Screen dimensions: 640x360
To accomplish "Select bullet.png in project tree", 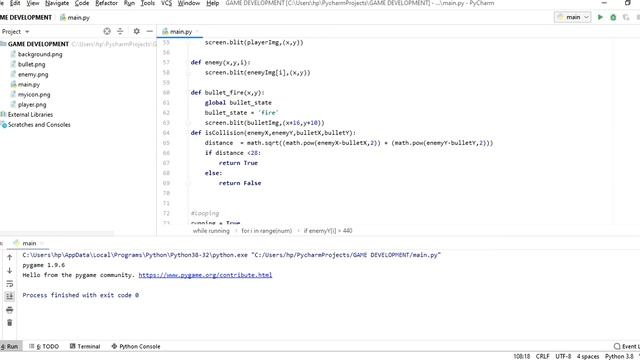I will (31, 64).
